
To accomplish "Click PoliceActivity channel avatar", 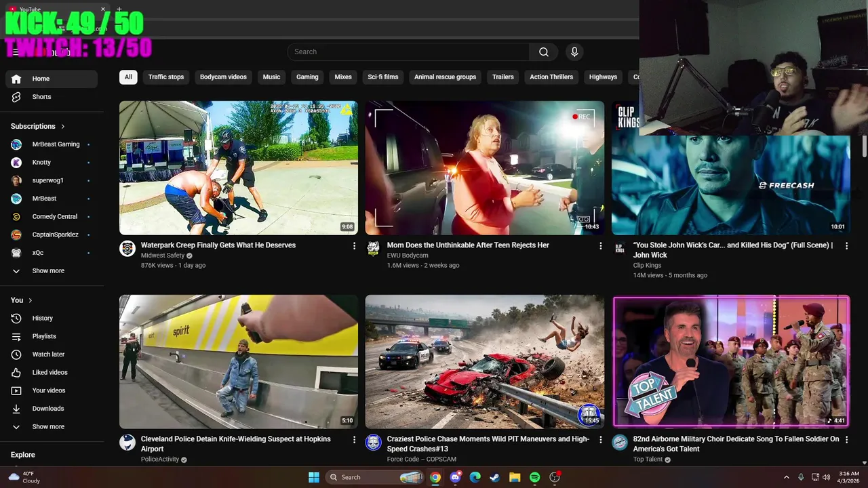I will tap(127, 443).
